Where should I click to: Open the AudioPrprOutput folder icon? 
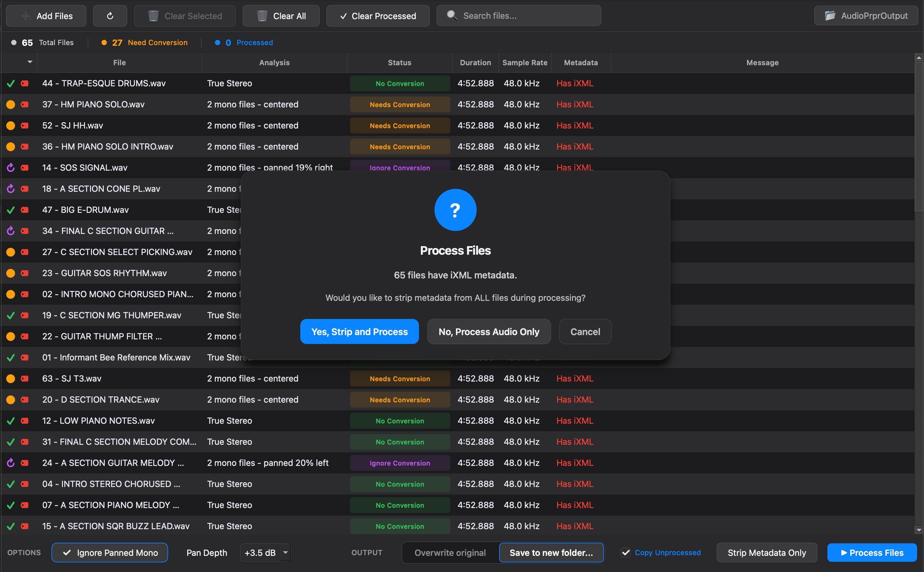coord(830,15)
